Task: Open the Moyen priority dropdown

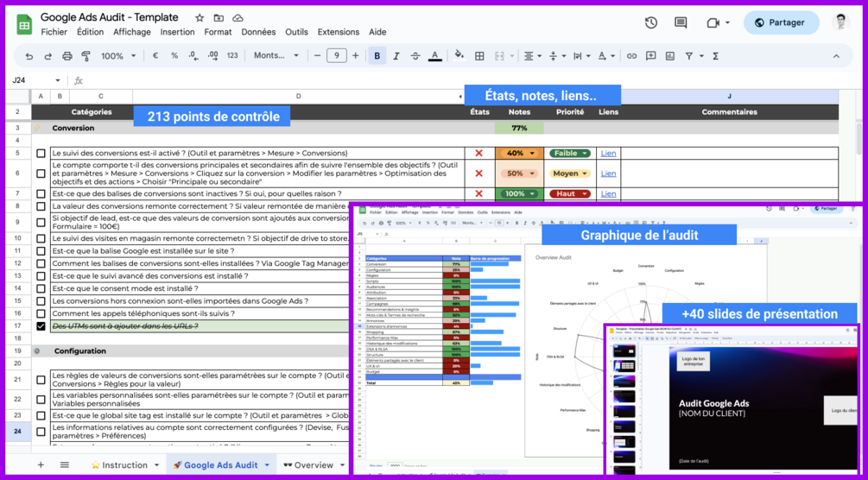Action: pyautogui.click(x=584, y=174)
